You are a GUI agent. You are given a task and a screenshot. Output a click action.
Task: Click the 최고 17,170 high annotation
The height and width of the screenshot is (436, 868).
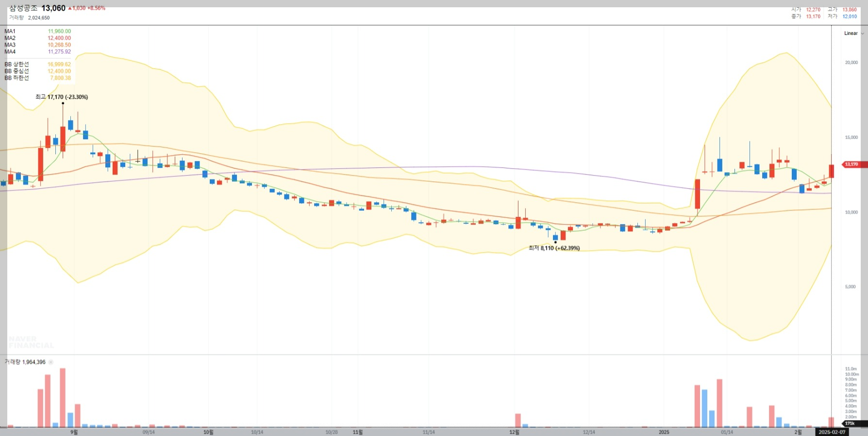click(x=62, y=97)
